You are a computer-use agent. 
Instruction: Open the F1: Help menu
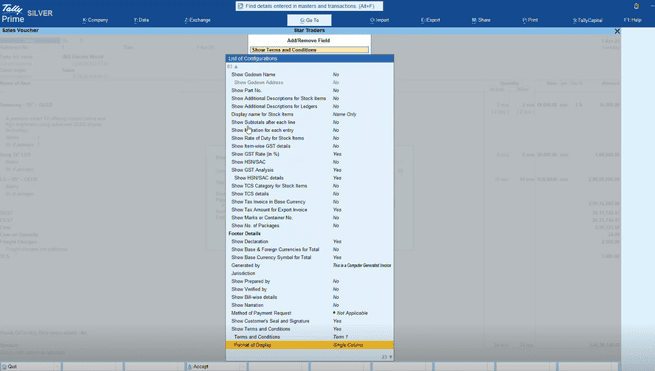click(632, 20)
